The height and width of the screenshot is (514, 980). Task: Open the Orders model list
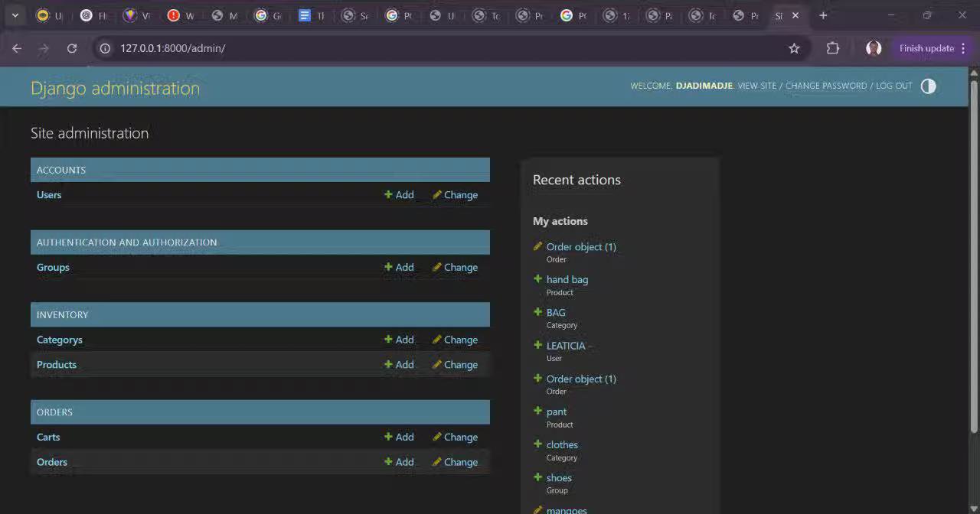[52, 462]
